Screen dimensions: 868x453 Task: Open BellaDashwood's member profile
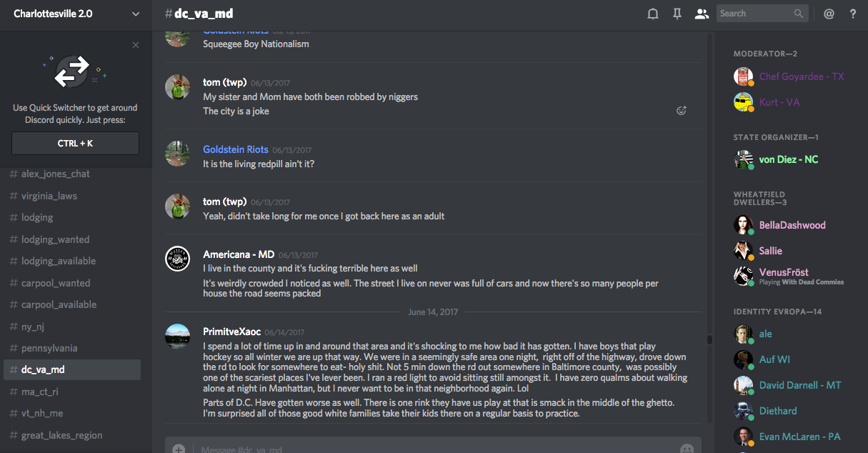(792, 225)
